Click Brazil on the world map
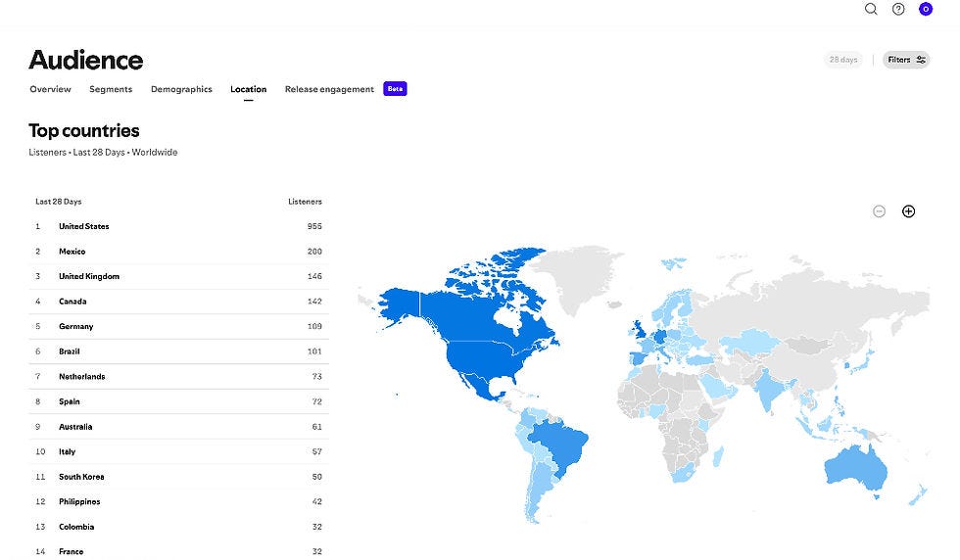The width and height of the screenshot is (960, 560). point(558,444)
